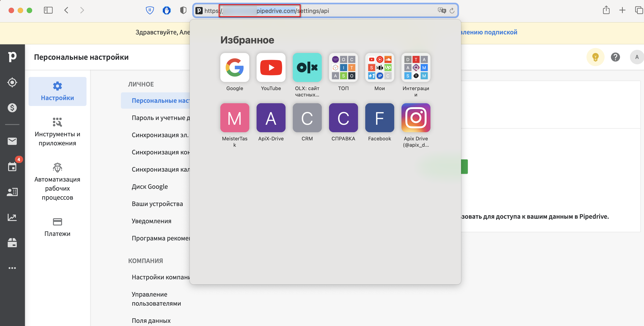Open Синхронизация контактов item
Viewport: 644px width, 326px height.
coord(161,152)
